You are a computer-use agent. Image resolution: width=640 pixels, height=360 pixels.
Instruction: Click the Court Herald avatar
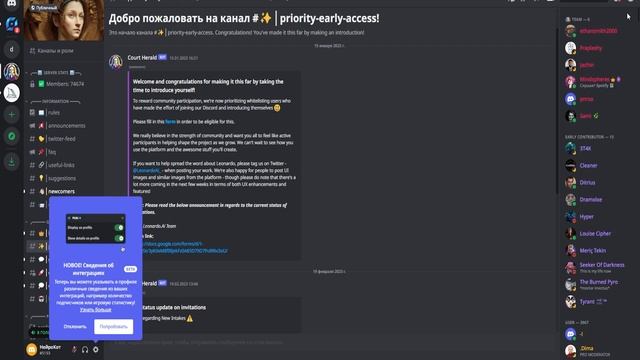pos(116,62)
